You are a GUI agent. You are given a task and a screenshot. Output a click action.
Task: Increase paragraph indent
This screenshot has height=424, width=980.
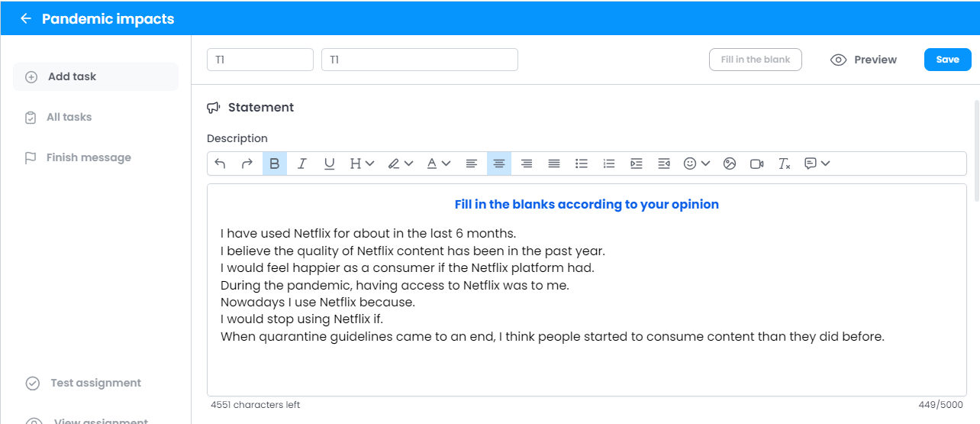[637, 163]
